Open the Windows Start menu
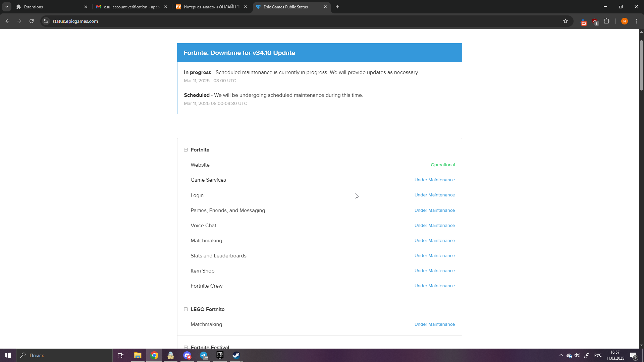644x362 pixels. (x=8, y=355)
